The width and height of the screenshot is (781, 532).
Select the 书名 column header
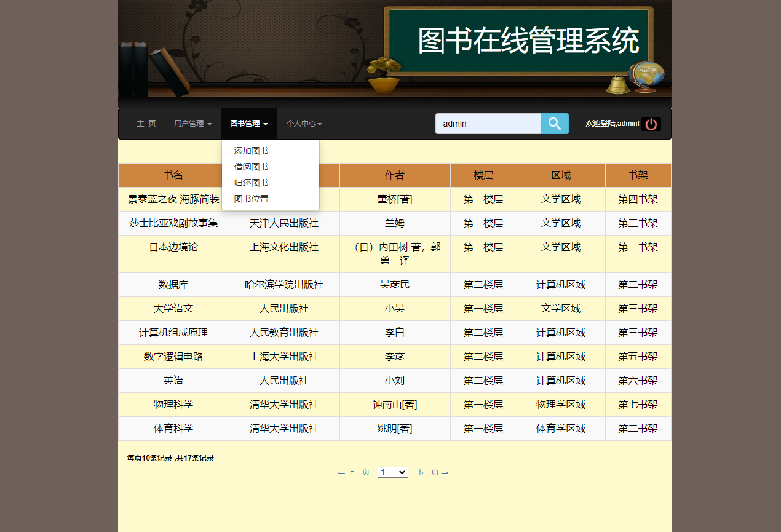pos(173,175)
